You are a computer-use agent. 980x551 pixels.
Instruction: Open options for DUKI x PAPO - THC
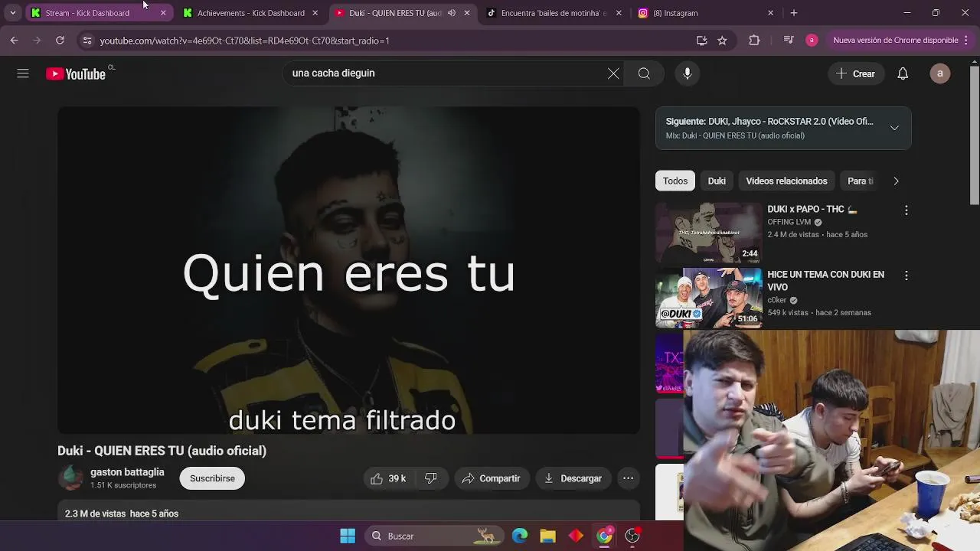[906, 210]
